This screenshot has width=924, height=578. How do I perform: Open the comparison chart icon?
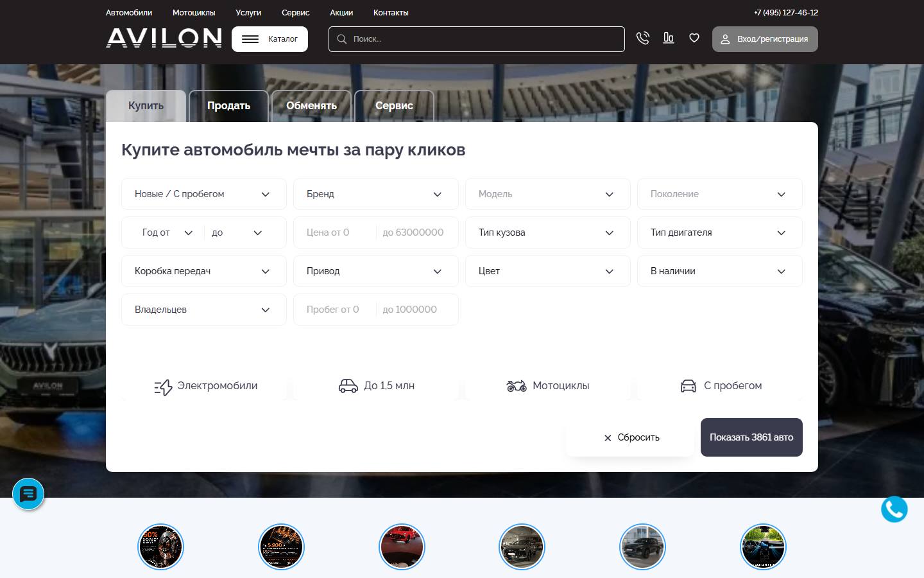[668, 39]
